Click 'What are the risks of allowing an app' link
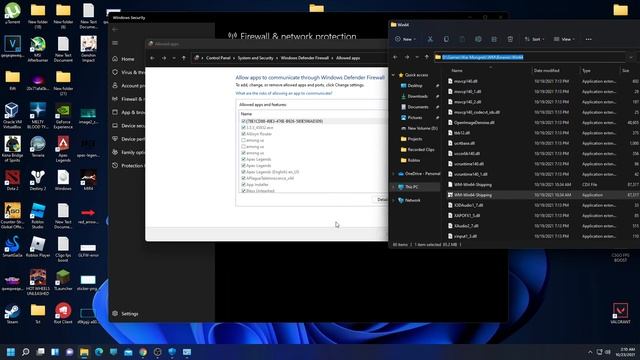Screen dimensions: 640x360 pos(284,93)
